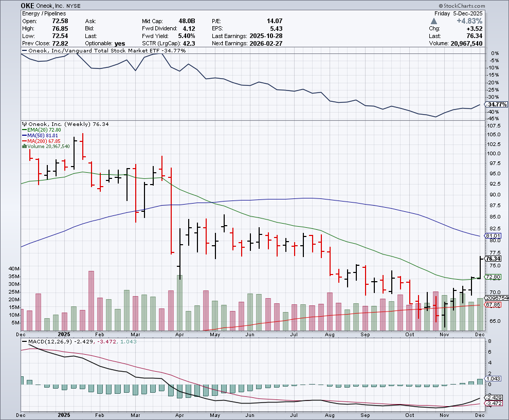Screen dimensions: 509x420
Task: Select the Energy / Pipelines sector label
Action: tap(44, 13)
